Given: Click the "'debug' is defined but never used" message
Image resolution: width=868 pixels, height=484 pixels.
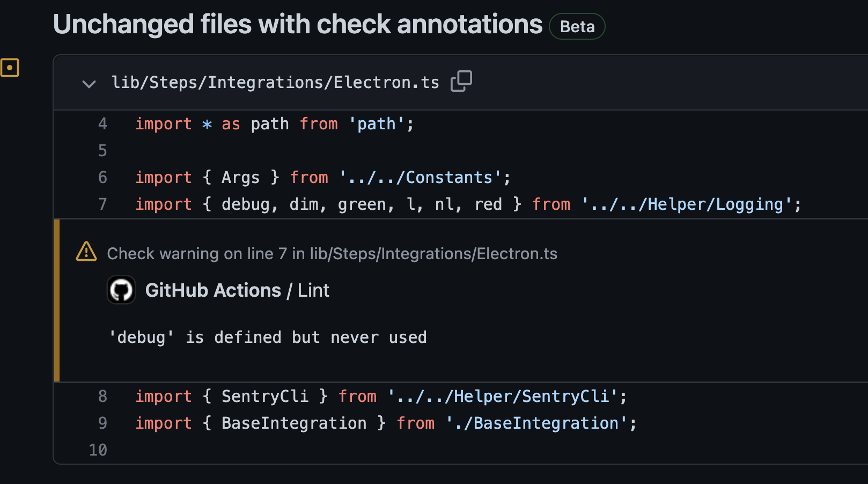Looking at the screenshot, I should tap(268, 338).
